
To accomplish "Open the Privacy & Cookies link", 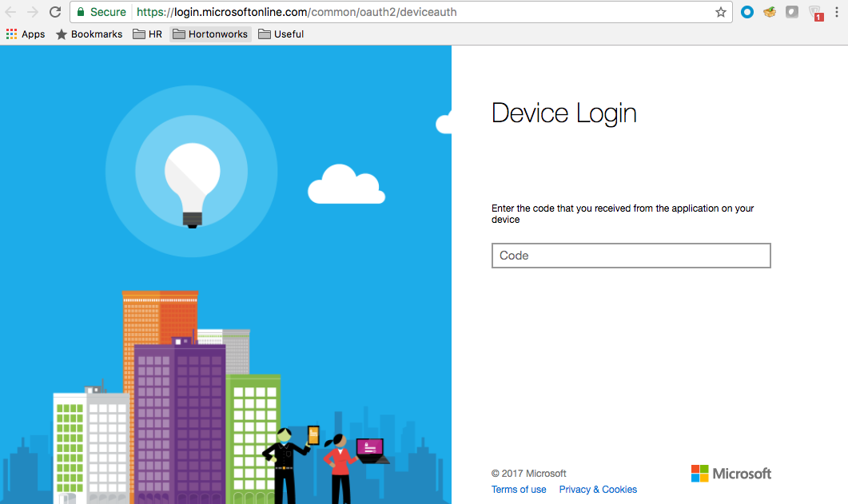I will point(598,490).
